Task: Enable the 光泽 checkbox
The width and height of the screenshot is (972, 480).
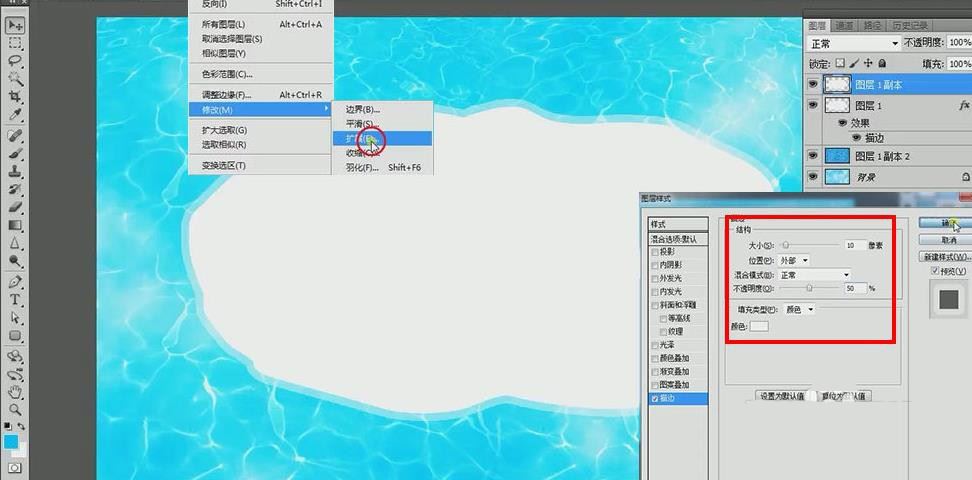Action: (655, 345)
